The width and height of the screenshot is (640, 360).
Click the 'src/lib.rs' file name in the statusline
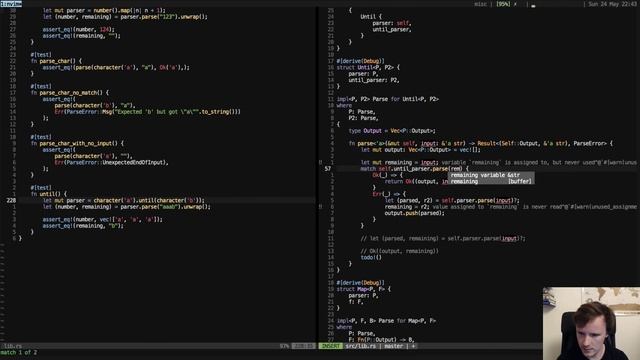[x=361, y=346]
